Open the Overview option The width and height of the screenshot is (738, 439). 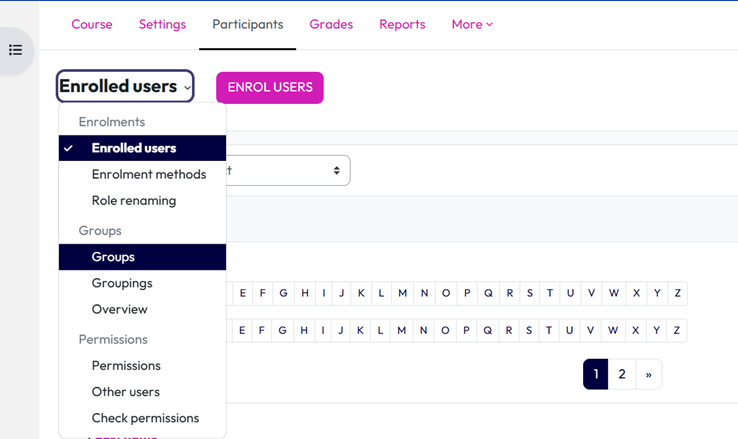tap(142, 310)
